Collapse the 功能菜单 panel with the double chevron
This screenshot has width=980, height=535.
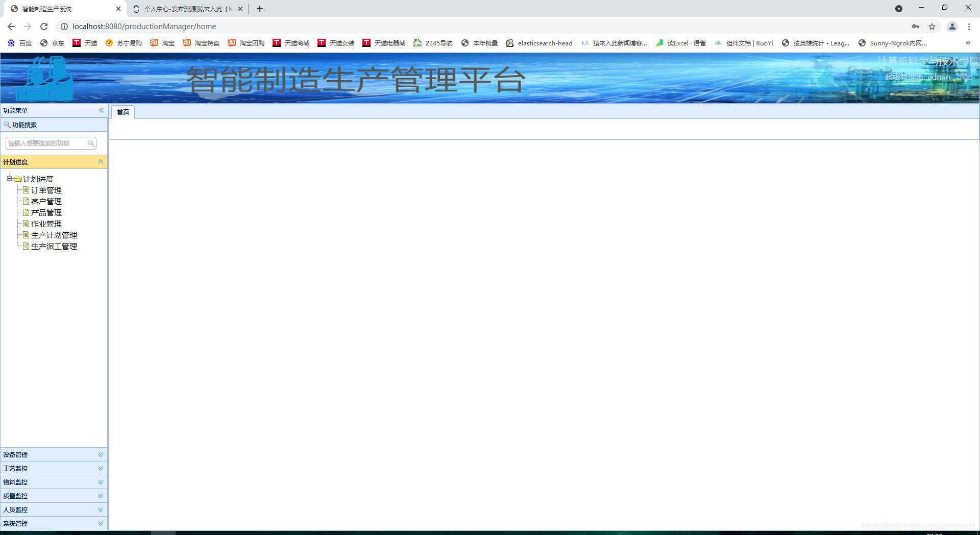pos(101,110)
